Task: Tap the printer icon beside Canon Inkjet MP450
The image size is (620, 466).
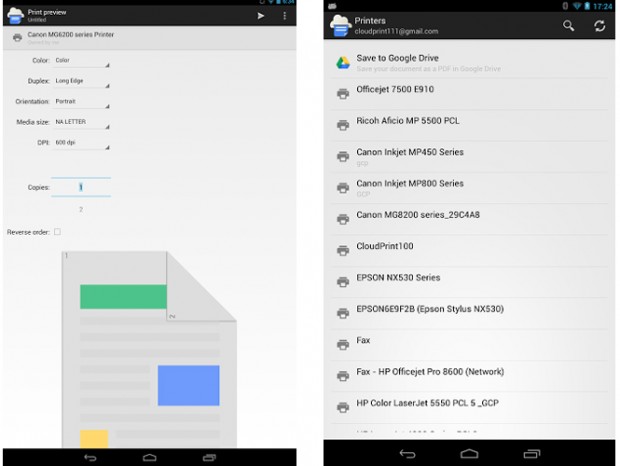Action: click(343, 156)
